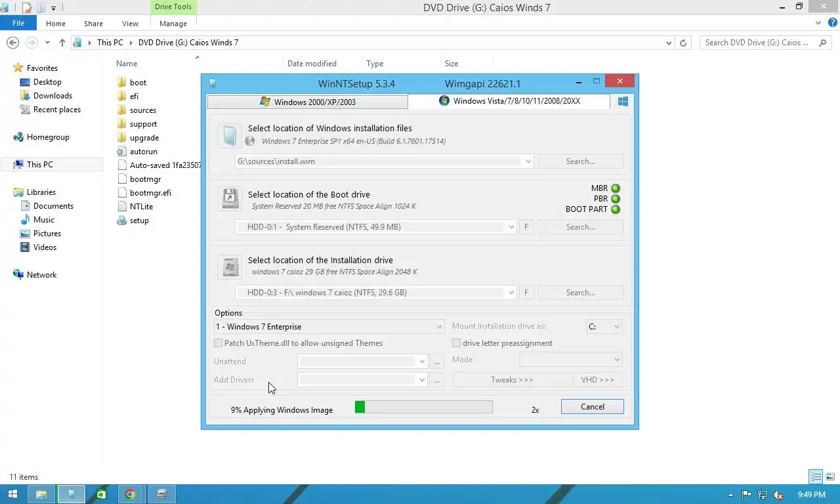This screenshot has width=840, height=504.
Task: Select This PC in navigation pane
Action: (40, 165)
